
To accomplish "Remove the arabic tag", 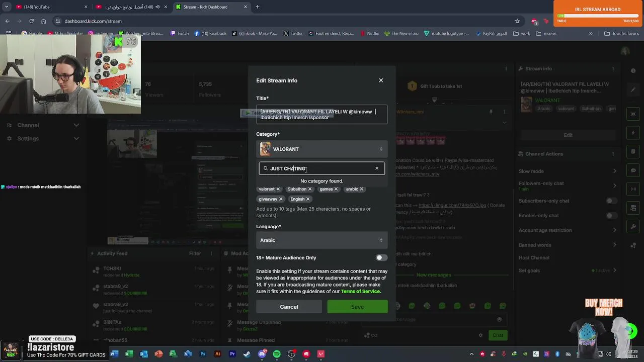I will coord(361,189).
